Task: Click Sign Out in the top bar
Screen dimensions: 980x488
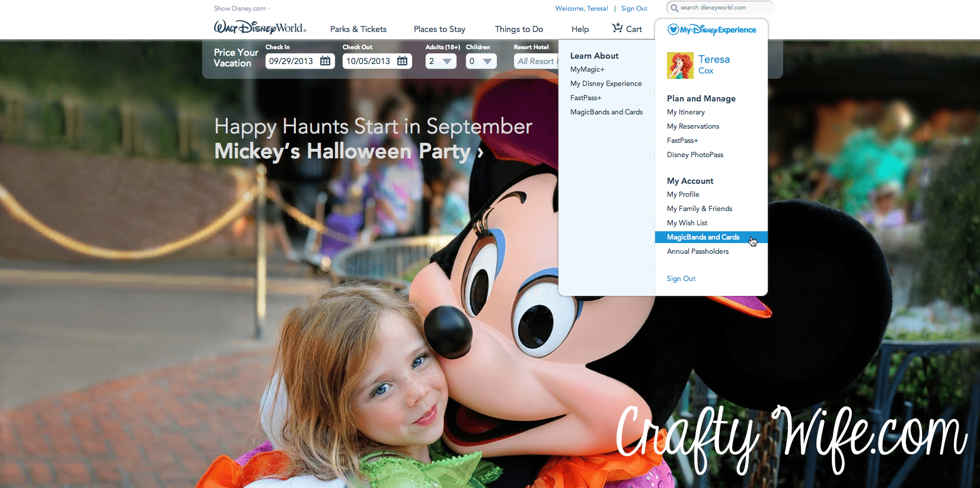Action: [x=634, y=8]
